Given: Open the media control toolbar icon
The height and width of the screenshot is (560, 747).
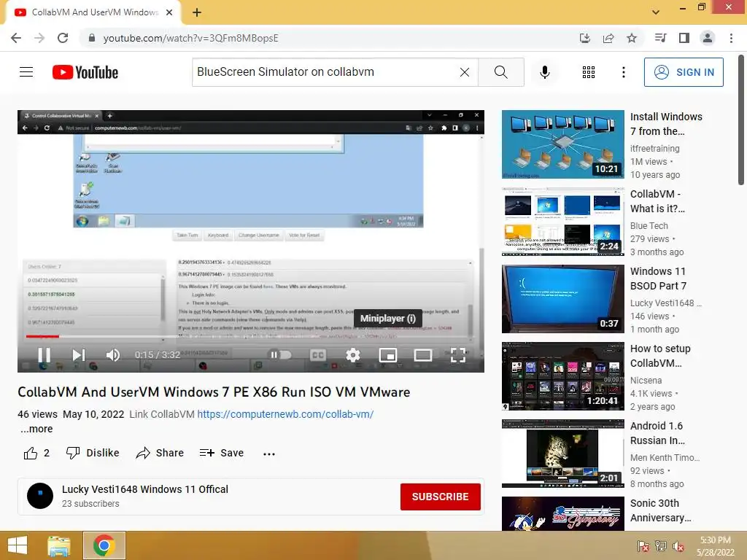Looking at the screenshot, I should click(x=660, y=38).
